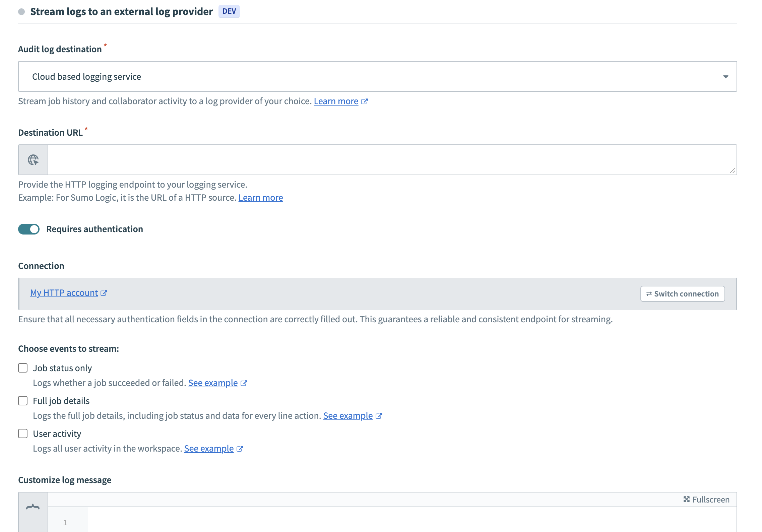This screenshot has height=532, width=762.
Task: Disable the Requires authentication toggle
Action: tap(29, 229)
